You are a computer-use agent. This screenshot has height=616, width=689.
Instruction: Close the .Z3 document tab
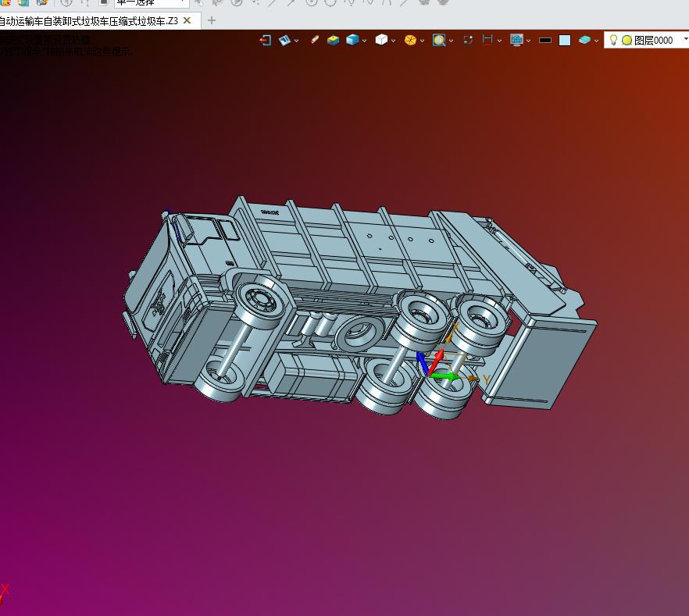(x=187, y=20)
